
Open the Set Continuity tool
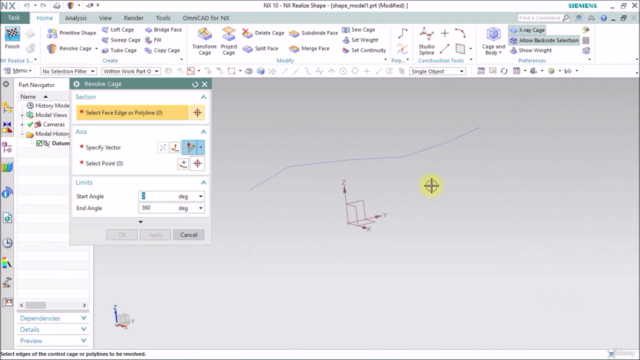(364, 50)
